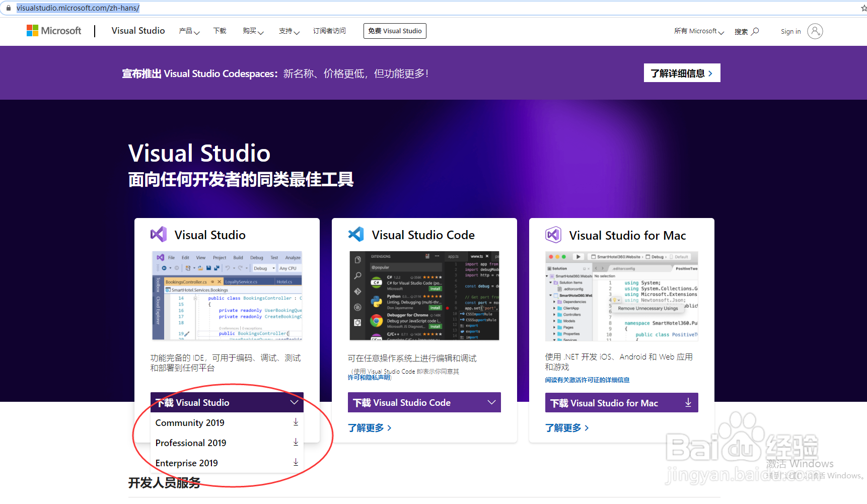
Task: Click the Visual Studio for Mac logo
Action: (x=553, y=235)
